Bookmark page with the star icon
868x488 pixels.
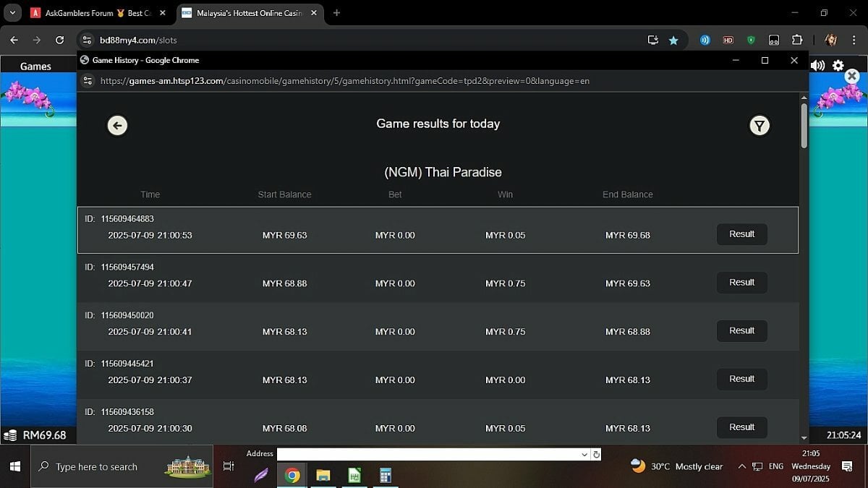point(673,40)
